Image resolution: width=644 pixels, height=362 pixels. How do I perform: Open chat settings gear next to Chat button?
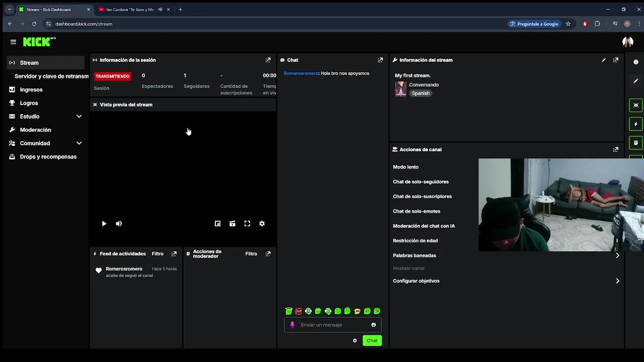pyautogui.click(x=355, y=340)
